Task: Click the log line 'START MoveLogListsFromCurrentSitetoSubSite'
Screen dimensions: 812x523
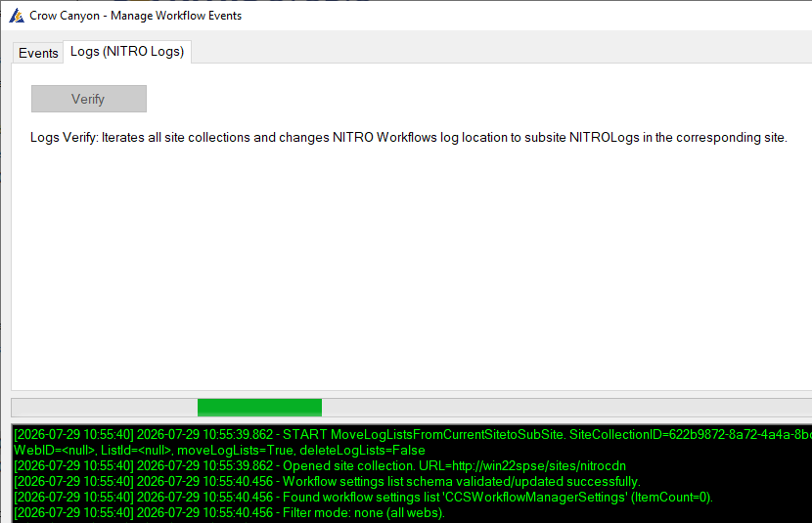Action: (x=413, y=435)
